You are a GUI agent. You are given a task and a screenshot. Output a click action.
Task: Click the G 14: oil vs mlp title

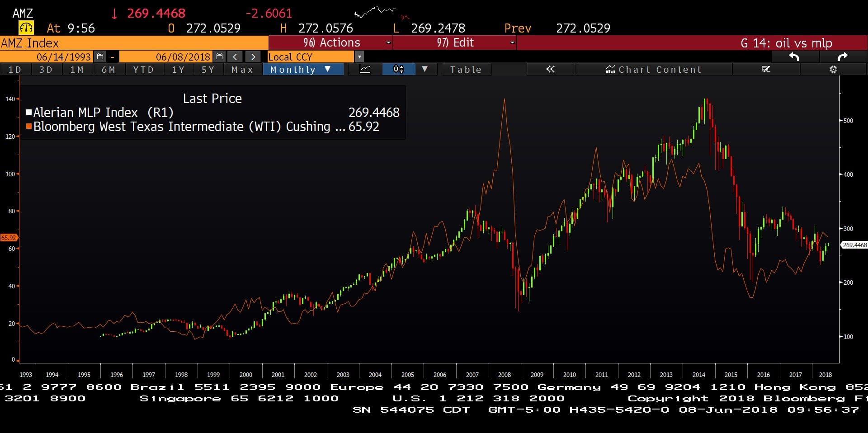(x=786, y=43)
